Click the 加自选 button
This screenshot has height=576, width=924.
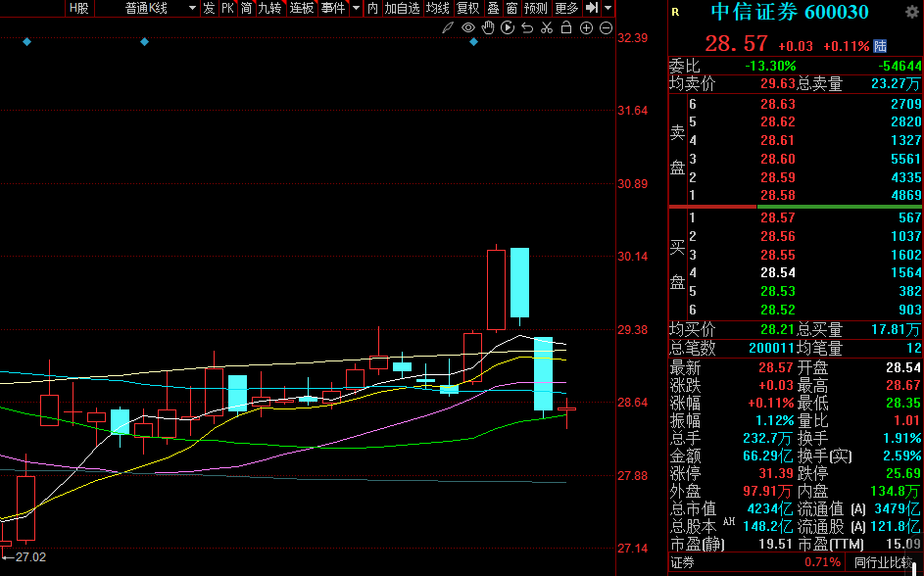[402, 8]
